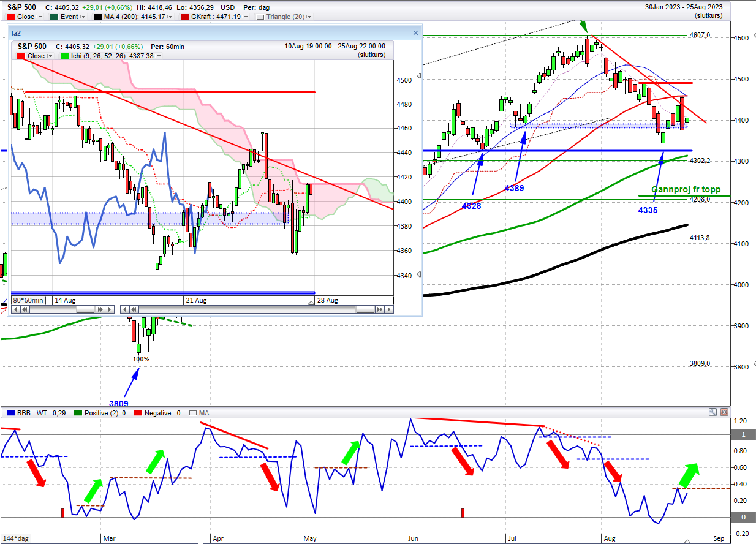Image resolution: width=756 pixels, height=544 pixels.
Task: Open the Close dropdown in Ta2 window
Action: tap(51, 56)
